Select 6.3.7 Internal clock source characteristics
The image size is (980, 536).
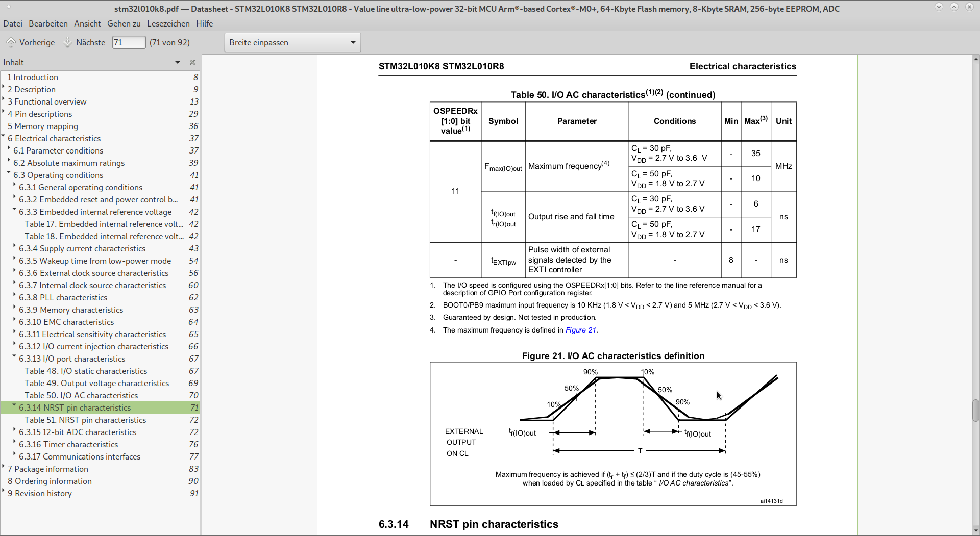tap(100, 285)
